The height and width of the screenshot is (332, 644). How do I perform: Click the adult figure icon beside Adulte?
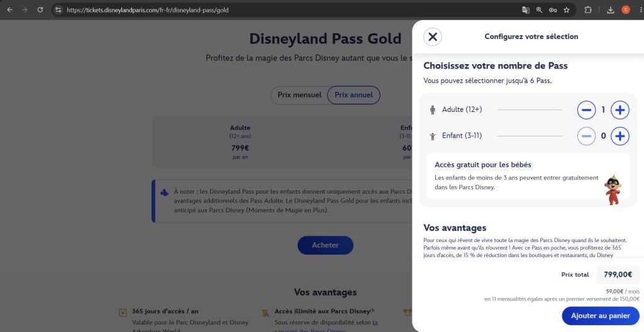tap(433, 109)
